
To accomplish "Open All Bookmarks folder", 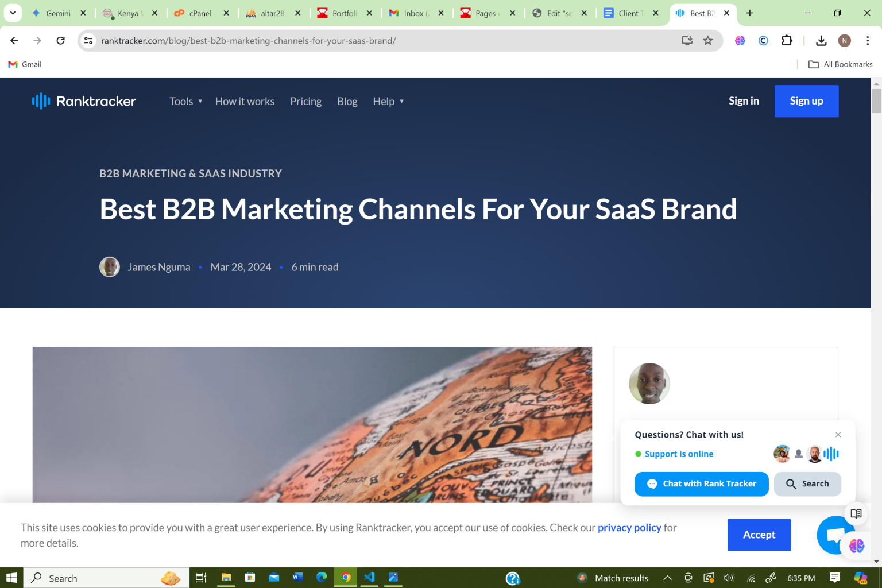I will pyautogui.click(x=840, y=64).
